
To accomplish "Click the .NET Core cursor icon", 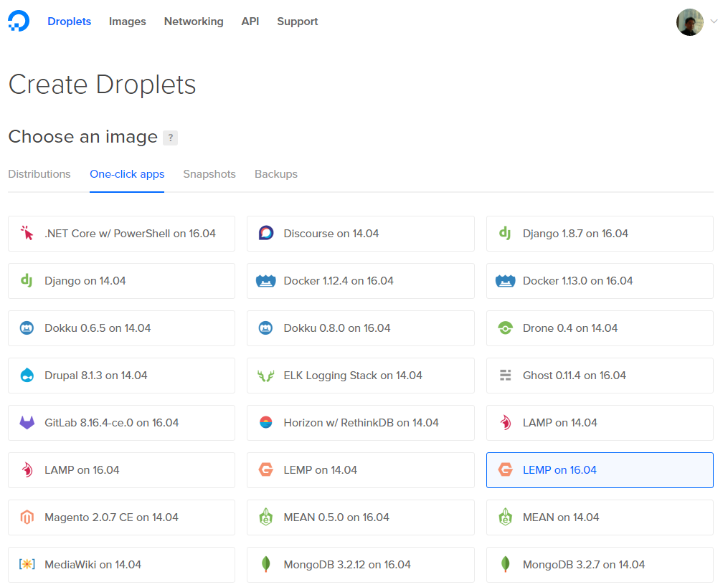I will point(27,233).
